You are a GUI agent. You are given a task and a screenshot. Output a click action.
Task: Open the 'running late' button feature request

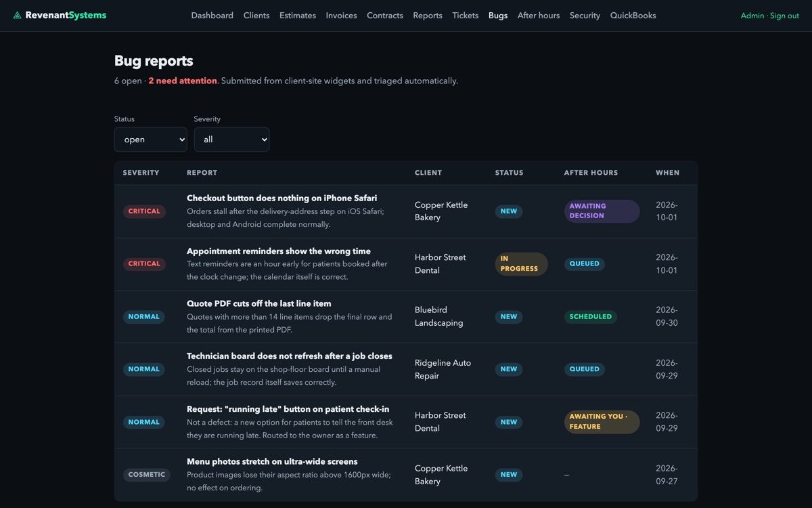coord(288,408)
